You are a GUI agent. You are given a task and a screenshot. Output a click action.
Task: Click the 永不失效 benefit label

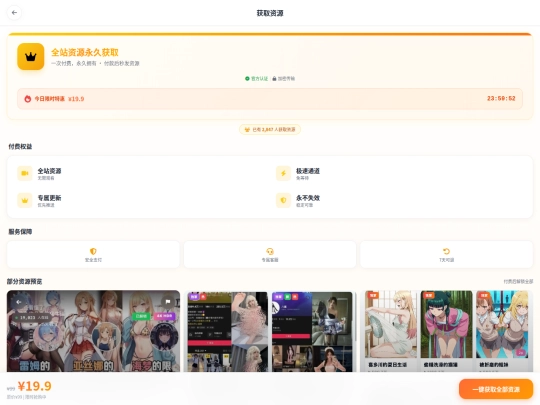pyautogui.click(x=308, y=198)
